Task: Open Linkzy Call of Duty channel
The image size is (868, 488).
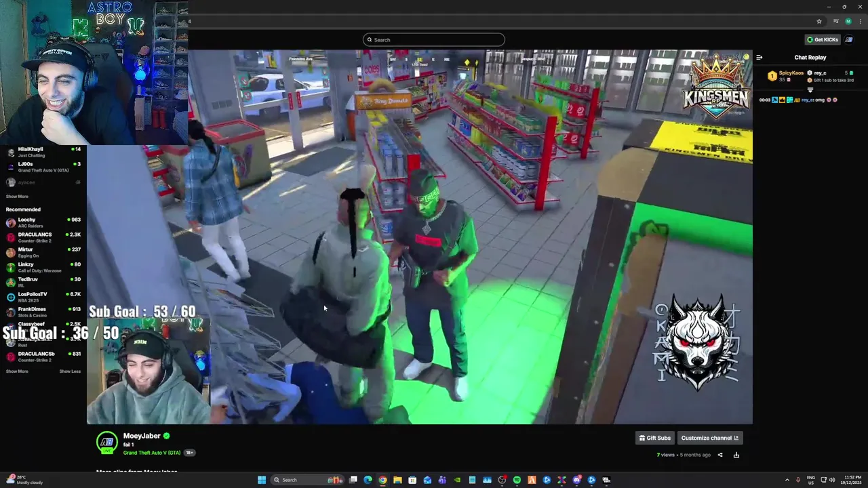Action: pos(43,267)
